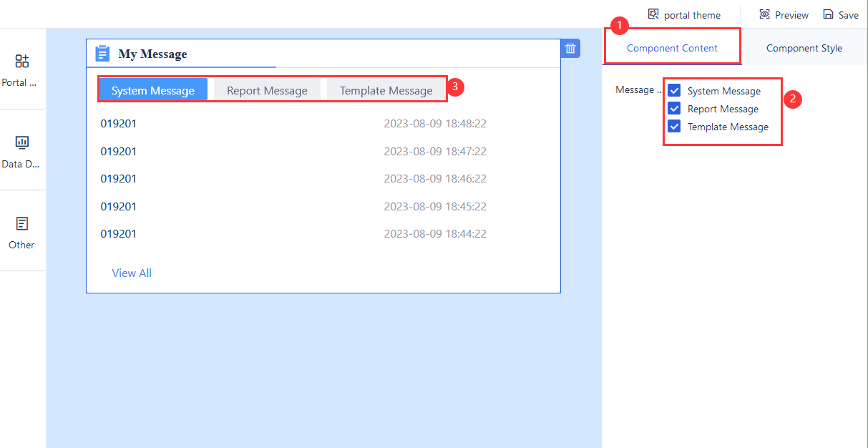
Task: Click the portal theme icon
Action: [x=652, y=14]
